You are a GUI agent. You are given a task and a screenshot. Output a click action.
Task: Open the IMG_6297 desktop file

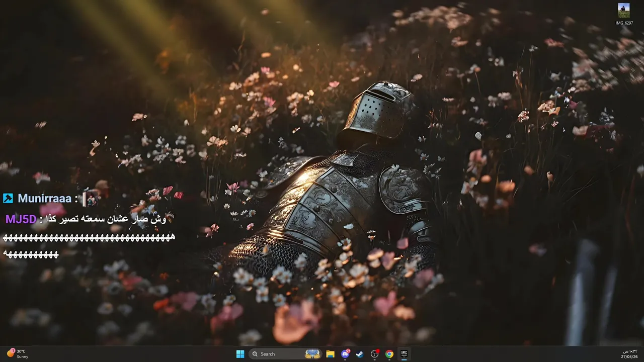624,14
